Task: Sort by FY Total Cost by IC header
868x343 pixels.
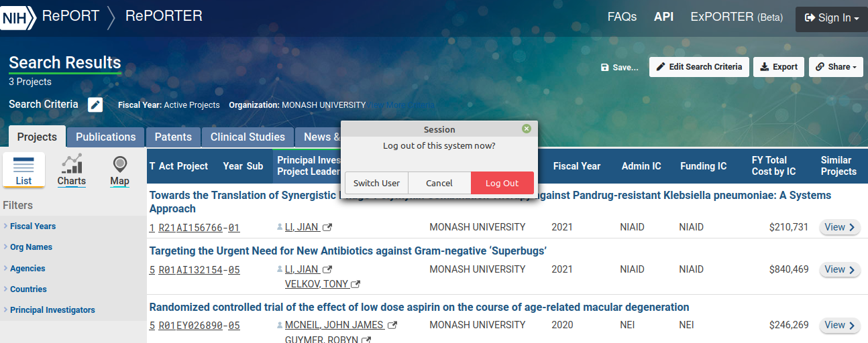Action: (x=773, y=165)
